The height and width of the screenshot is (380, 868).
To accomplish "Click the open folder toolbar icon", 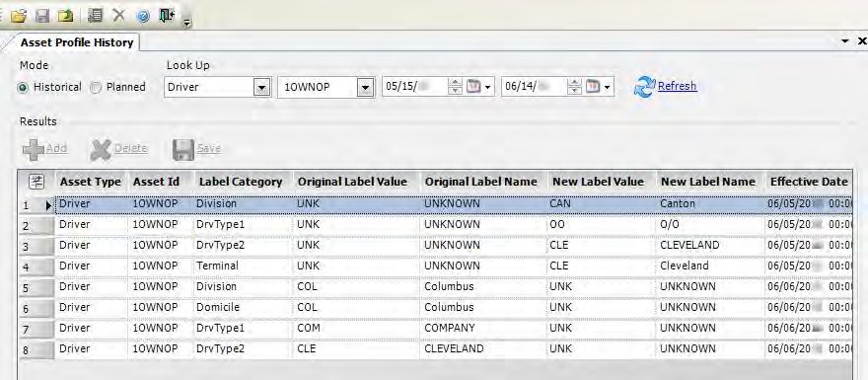I will [x=19, y=16].
